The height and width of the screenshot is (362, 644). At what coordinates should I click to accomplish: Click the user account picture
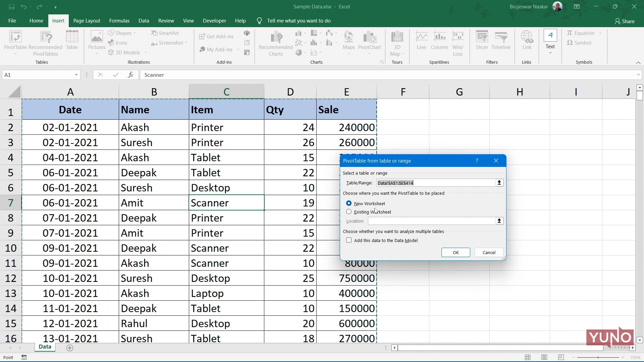tap(557, 6)
